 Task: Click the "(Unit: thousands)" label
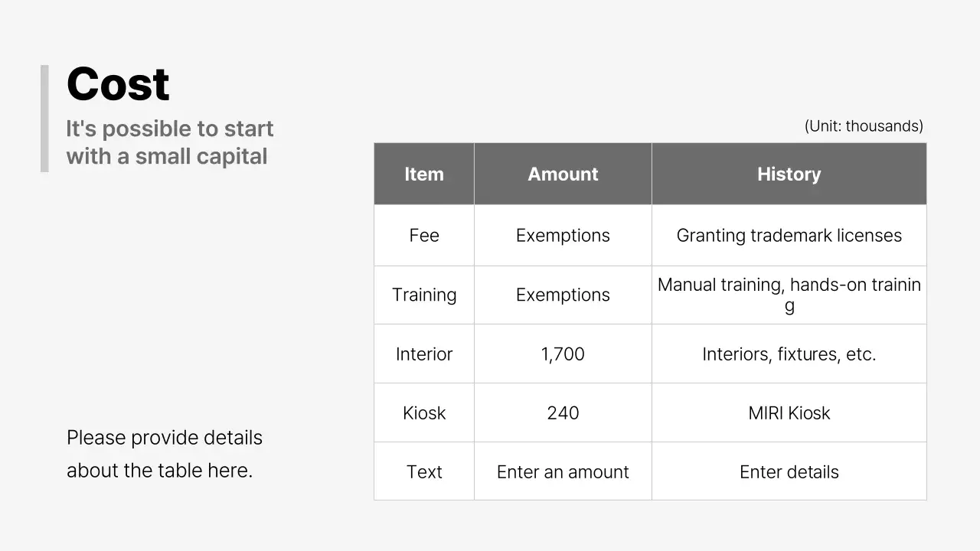[864, 126]
